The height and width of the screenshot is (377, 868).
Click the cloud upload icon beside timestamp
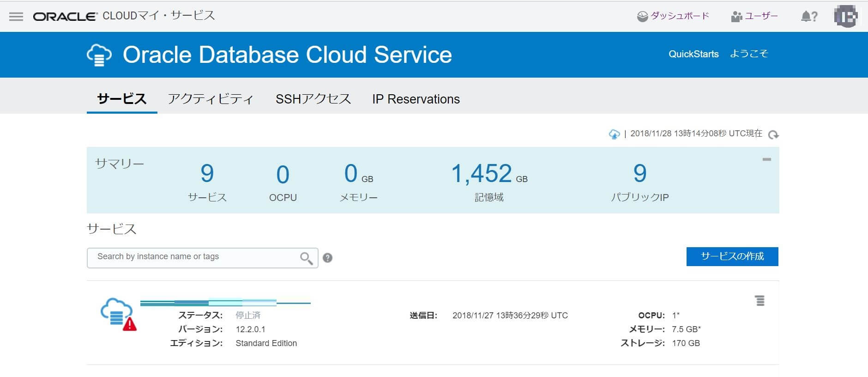point(614,134)
